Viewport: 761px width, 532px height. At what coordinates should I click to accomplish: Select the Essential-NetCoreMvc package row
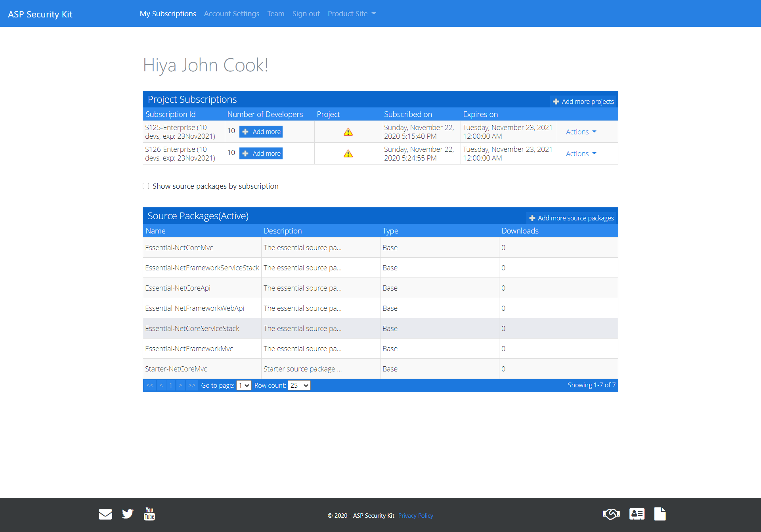point(380,248)
